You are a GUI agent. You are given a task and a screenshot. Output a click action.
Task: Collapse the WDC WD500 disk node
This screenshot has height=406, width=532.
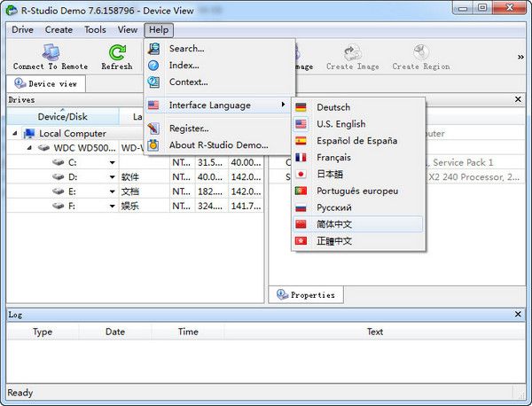[29, 148]
